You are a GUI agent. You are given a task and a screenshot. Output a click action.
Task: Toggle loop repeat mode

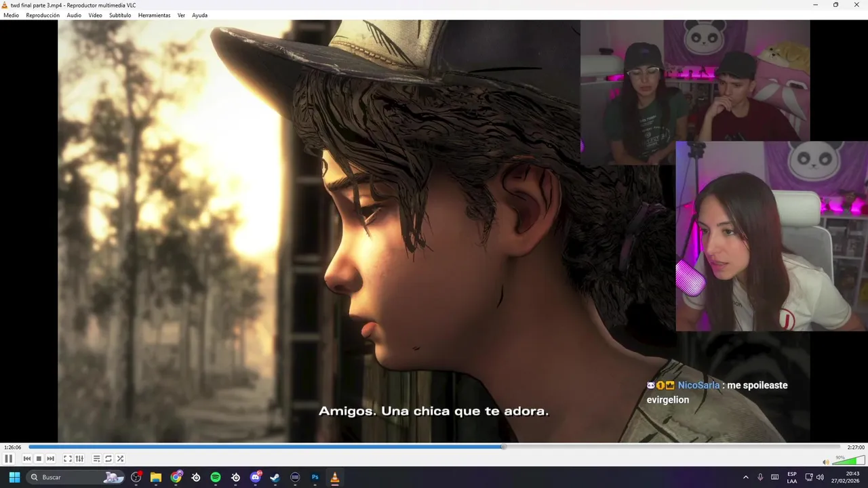(x=108, y=459)
